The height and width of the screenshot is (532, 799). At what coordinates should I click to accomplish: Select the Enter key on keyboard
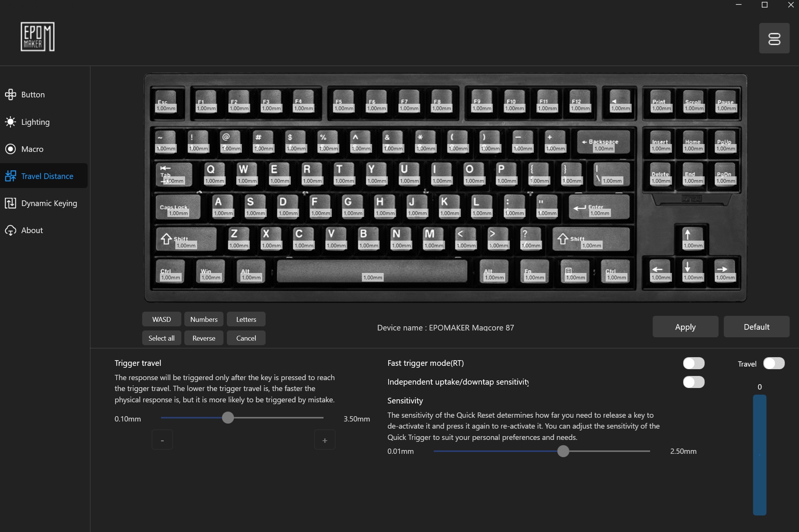599,207
